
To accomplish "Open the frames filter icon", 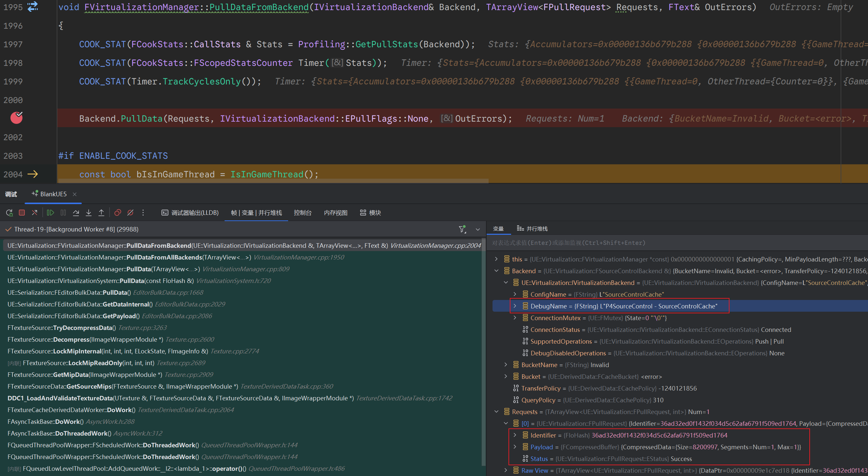I will (x=462, y=229).
